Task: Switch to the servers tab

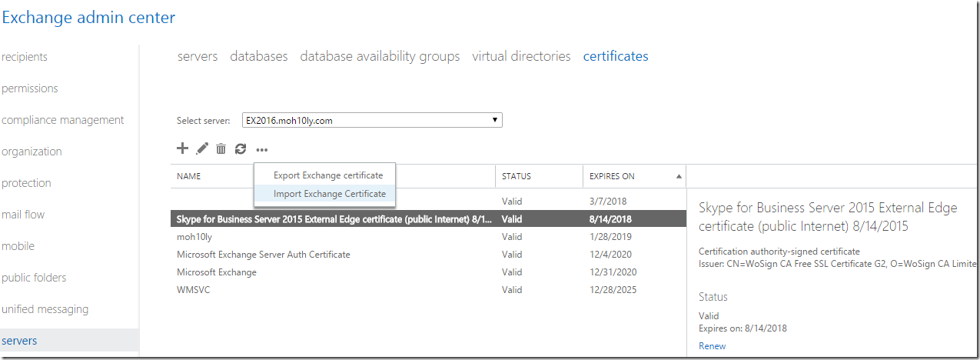Action: click(x=198, y=56)
